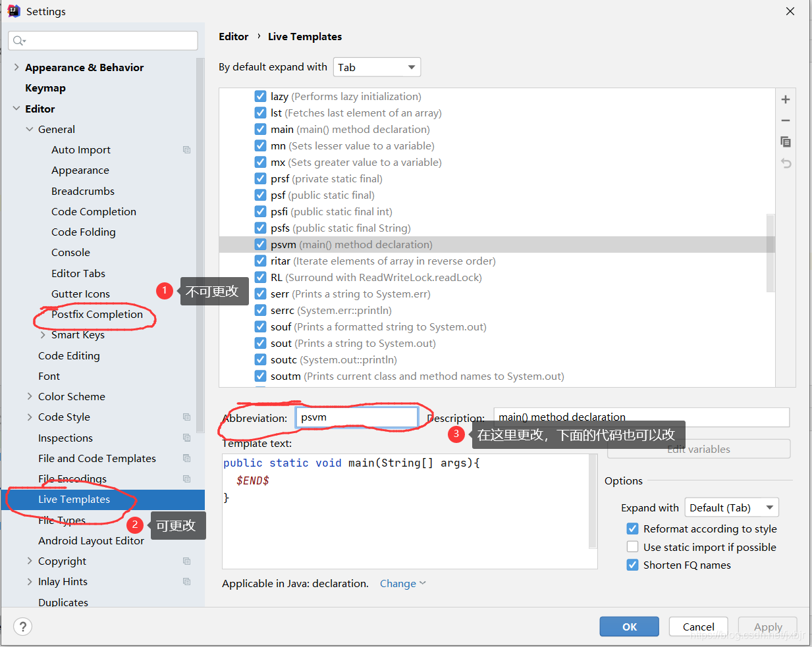Image resolution: width=812 pixels, height=647 pixels.
Task: Focus the settings search box
Action: click(x=103, y=41)
